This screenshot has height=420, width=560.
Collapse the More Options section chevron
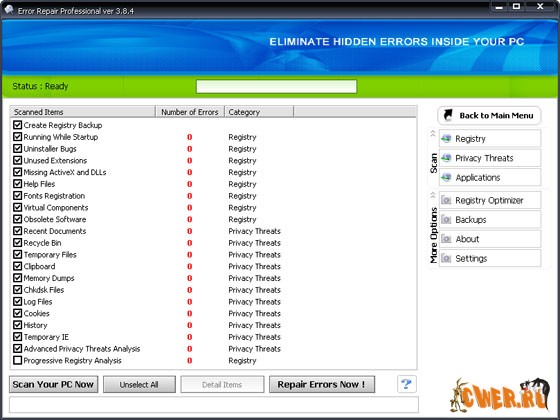click(x=433, y=195)
